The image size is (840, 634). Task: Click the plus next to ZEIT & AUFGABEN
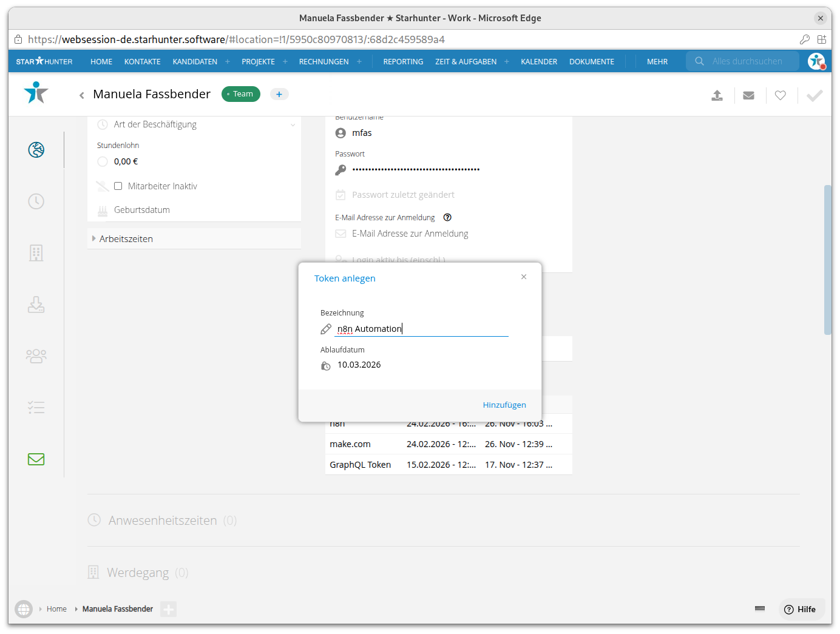click(x=507, y=62)
